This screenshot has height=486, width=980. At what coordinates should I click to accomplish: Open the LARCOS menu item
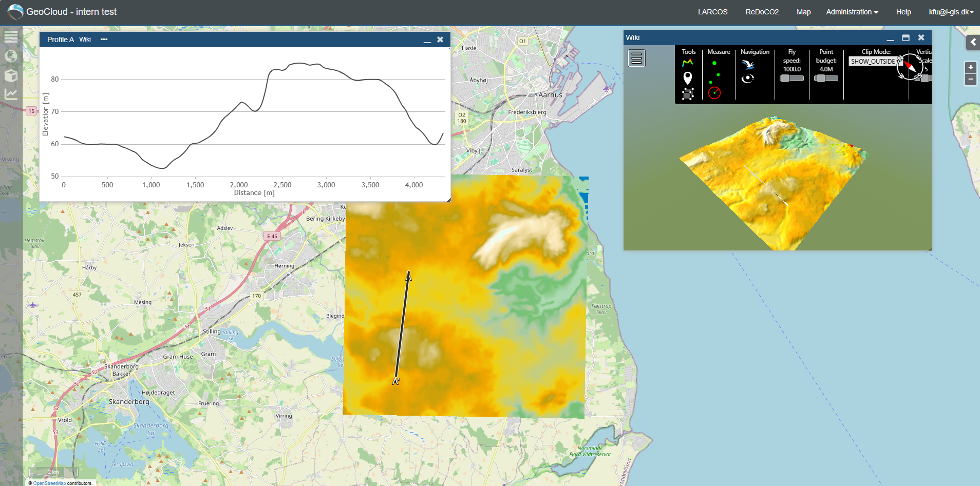pos(712,12)
